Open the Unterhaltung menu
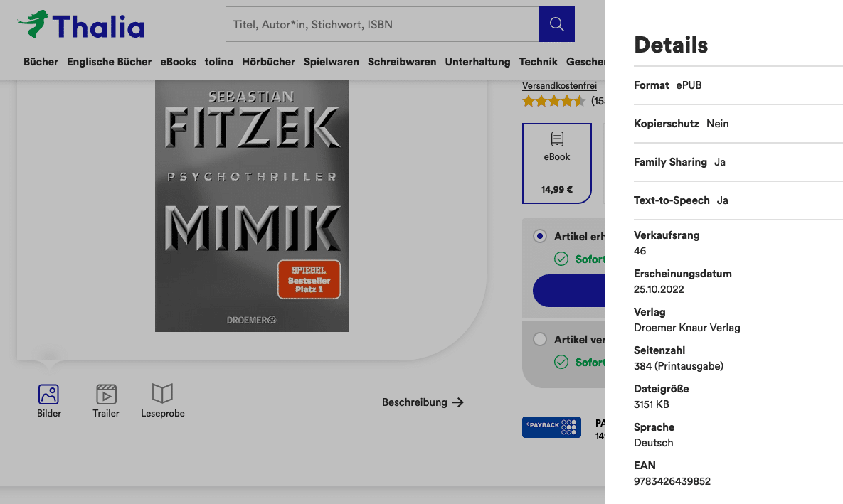The width and height of the screenshot is (843, 504). tap(477, 62)
